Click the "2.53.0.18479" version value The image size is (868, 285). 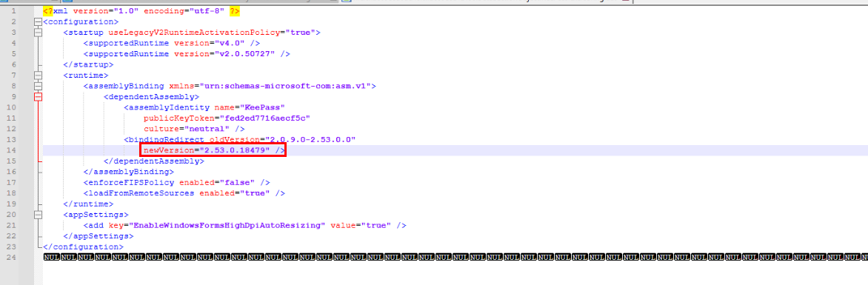[235, 150]
